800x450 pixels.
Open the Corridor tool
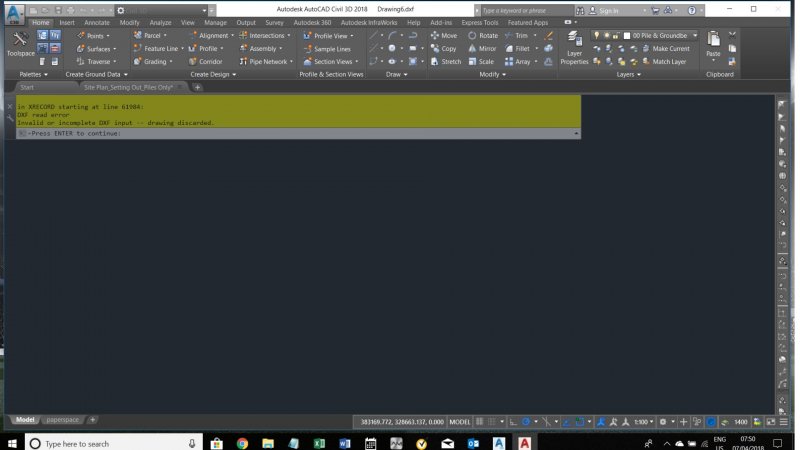tap(205, 62)
